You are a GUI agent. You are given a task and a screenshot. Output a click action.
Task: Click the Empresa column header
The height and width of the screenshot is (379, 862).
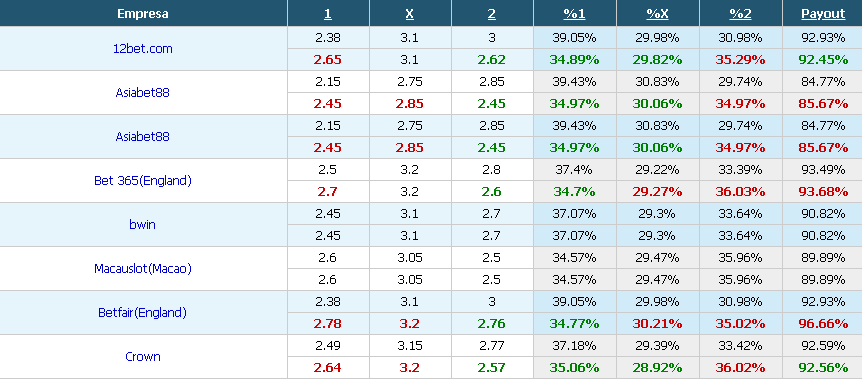point(143,14)
